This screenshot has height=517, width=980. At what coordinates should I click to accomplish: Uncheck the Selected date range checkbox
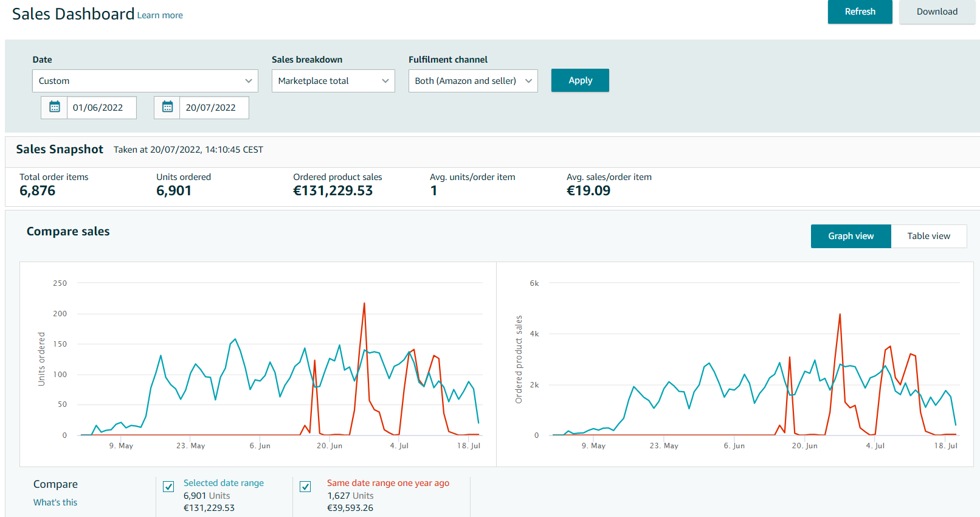pos(168,487)
